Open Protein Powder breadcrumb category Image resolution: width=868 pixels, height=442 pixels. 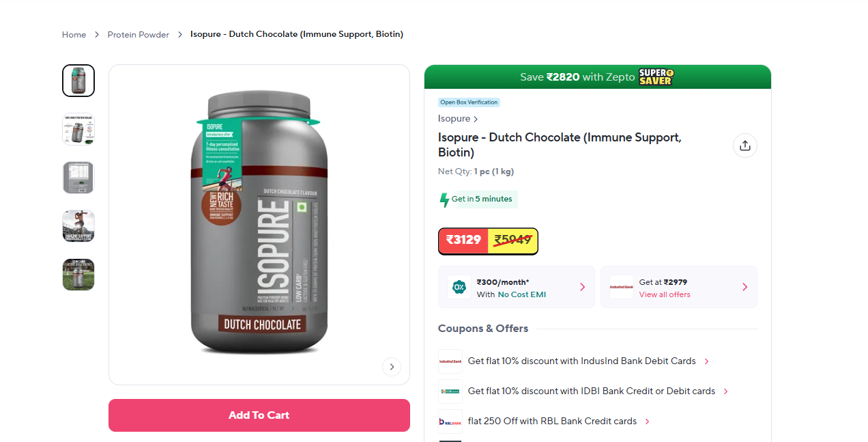tap(138, 35)
